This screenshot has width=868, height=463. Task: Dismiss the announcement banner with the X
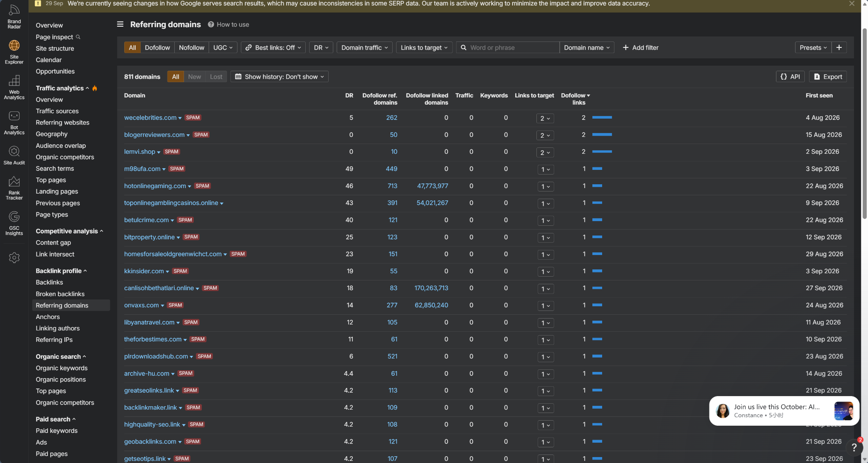(x=851, y=3)
